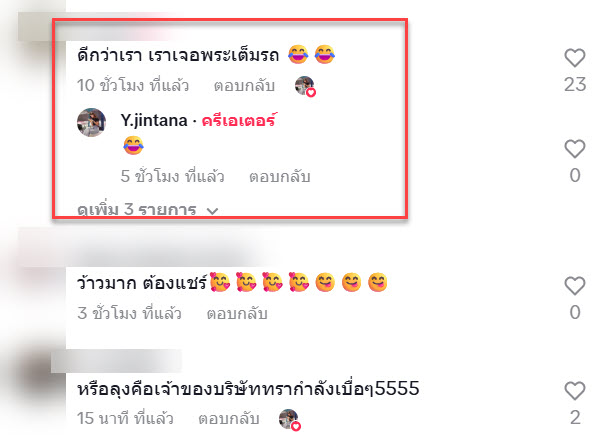Like the comment ending with 5555

575,391
